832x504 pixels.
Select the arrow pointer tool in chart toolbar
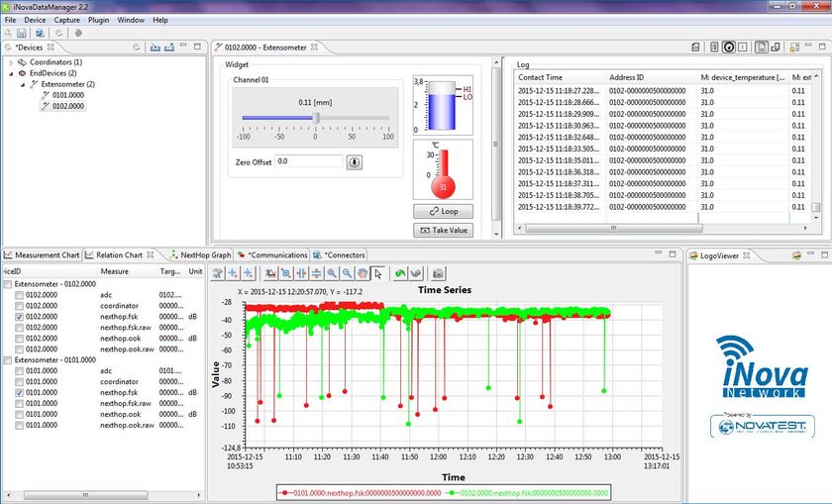pos(377,273)
